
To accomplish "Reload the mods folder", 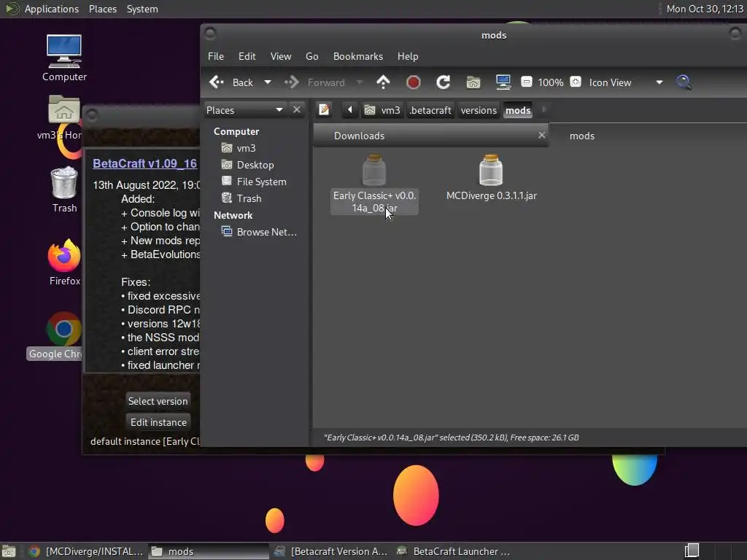I will pyautogui.click(x=443, y=82).
